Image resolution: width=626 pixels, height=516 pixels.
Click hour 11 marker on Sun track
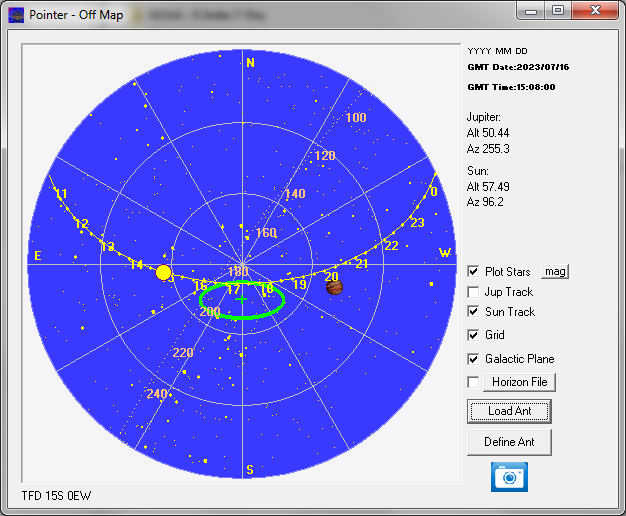(x=61, y=194)
